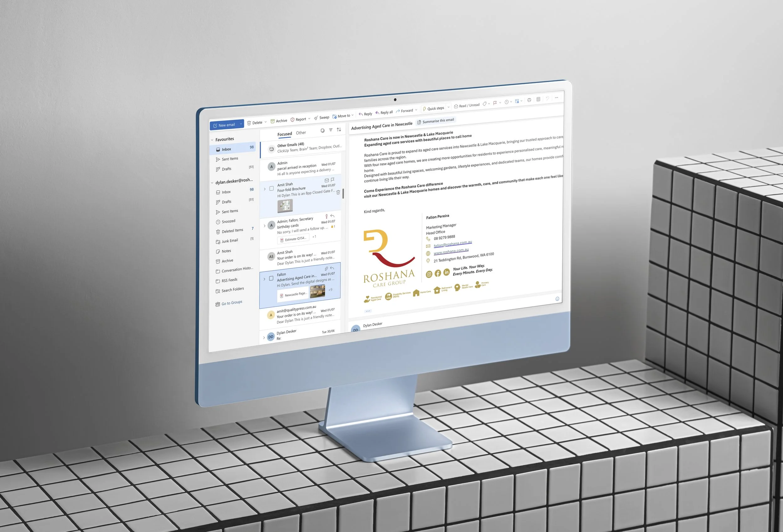
Task: Open the www.roshana.com.au link
Action: coord(451,251)
